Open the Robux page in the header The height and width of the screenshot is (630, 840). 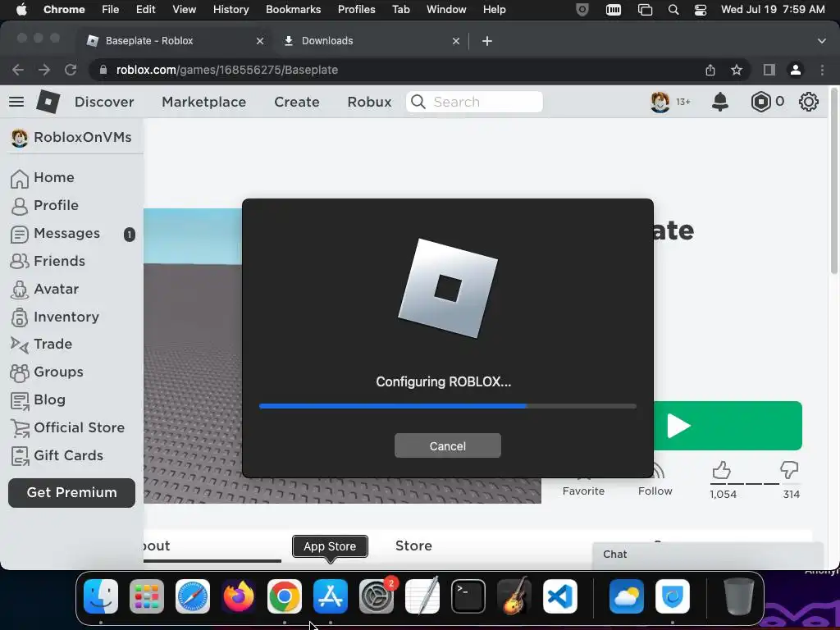(370, 102)
